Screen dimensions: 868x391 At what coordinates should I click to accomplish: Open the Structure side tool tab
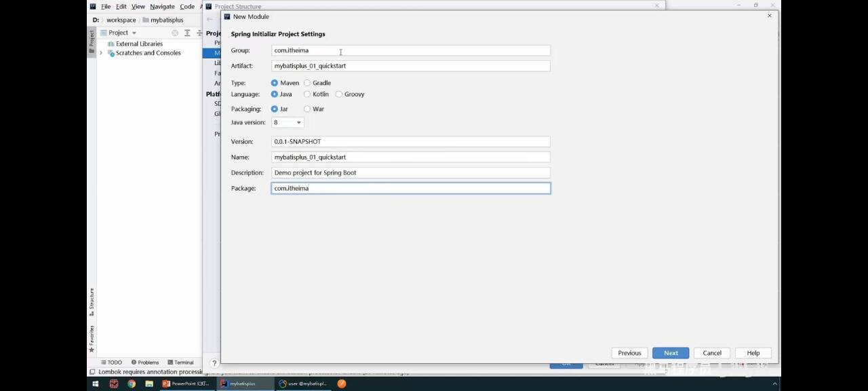click(x=92, y=302)
